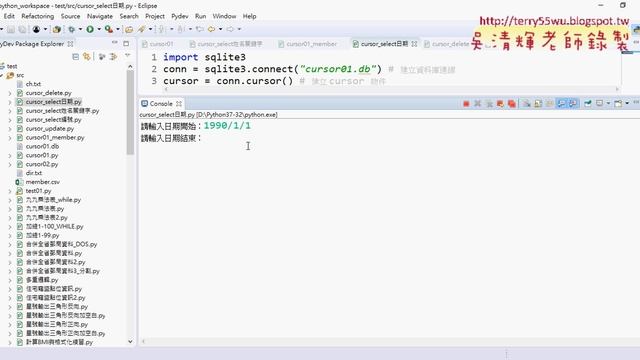The height and width of the screenshot is (360, 640).
Task: Click the Open Type folder icon in toolbar
Action: tap(129, 29)
